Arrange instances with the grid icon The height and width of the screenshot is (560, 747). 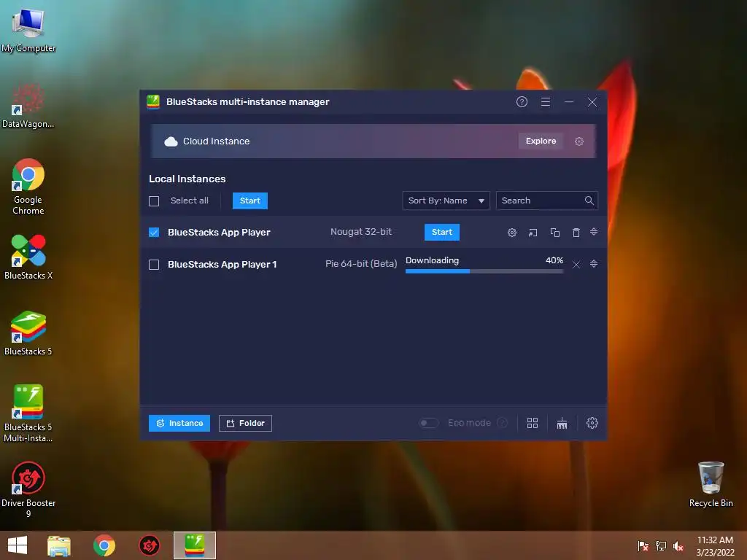point(533,423)
